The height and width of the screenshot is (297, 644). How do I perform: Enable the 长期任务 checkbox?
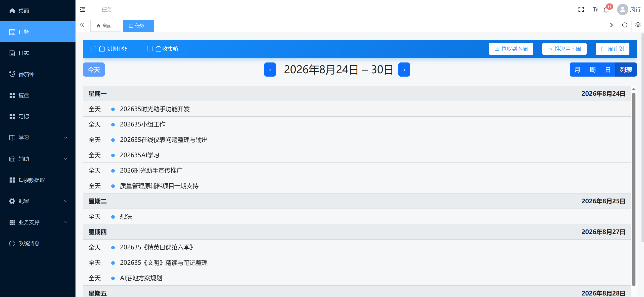pyautogui.click(x=93, y=49)
